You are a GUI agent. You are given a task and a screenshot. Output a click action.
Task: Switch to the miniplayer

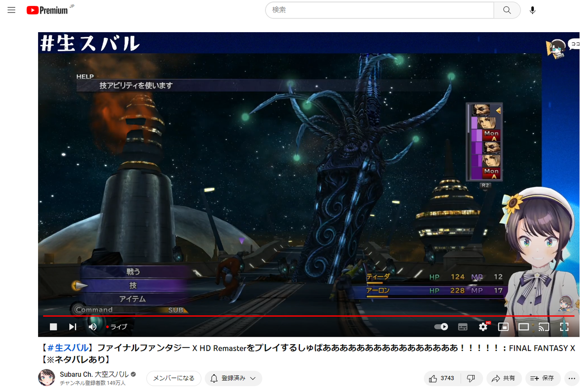click(x=503, y=327)
